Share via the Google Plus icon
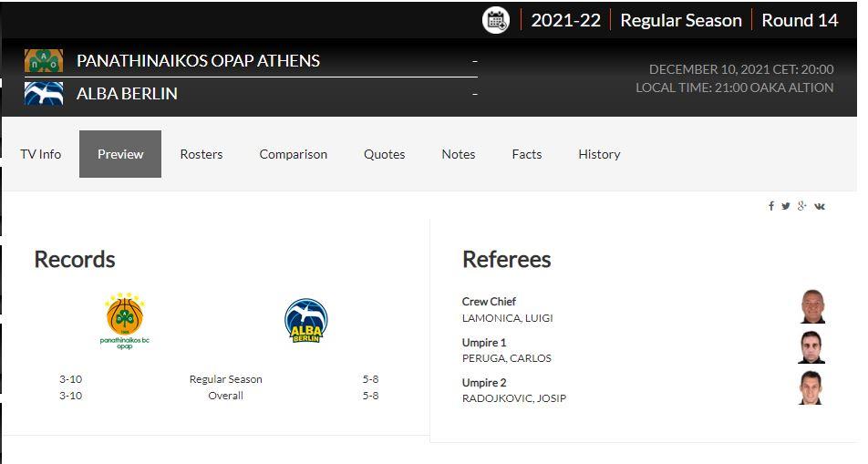The height and width of the screenshot is (464, 868). tap(802, 206)
